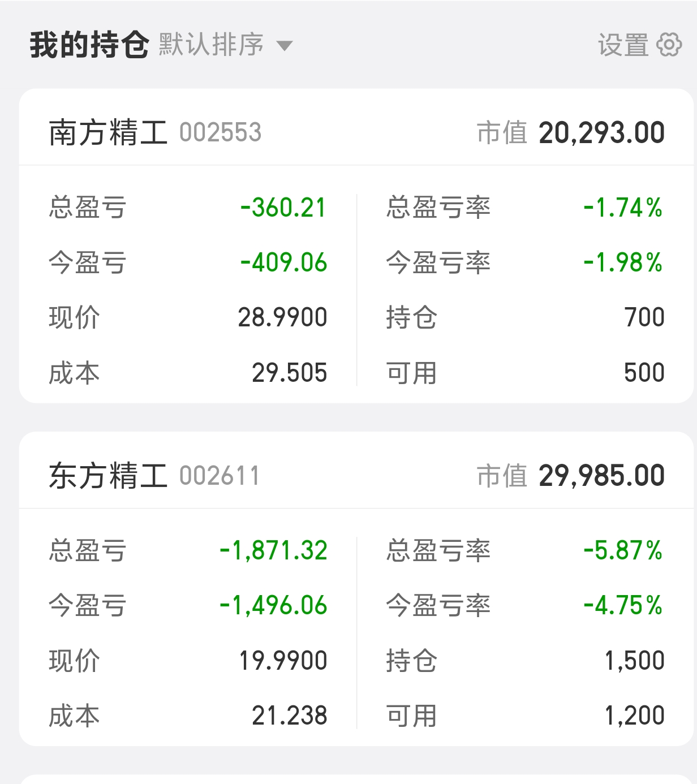Tap 东方精工 market value 29,985.00

(602, 476)
